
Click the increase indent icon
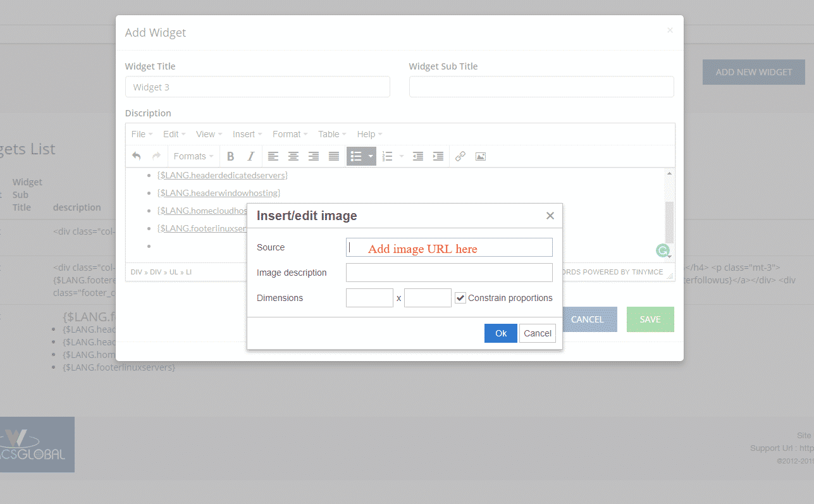[x=438, y=156]
